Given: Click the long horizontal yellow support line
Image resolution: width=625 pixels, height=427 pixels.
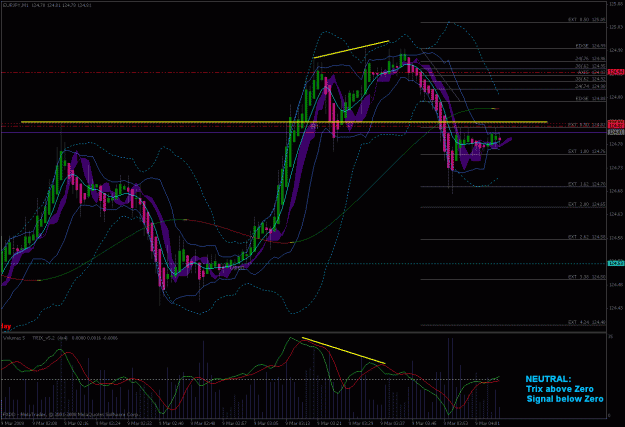Looking at the screenshot, I should click(284, 122).
